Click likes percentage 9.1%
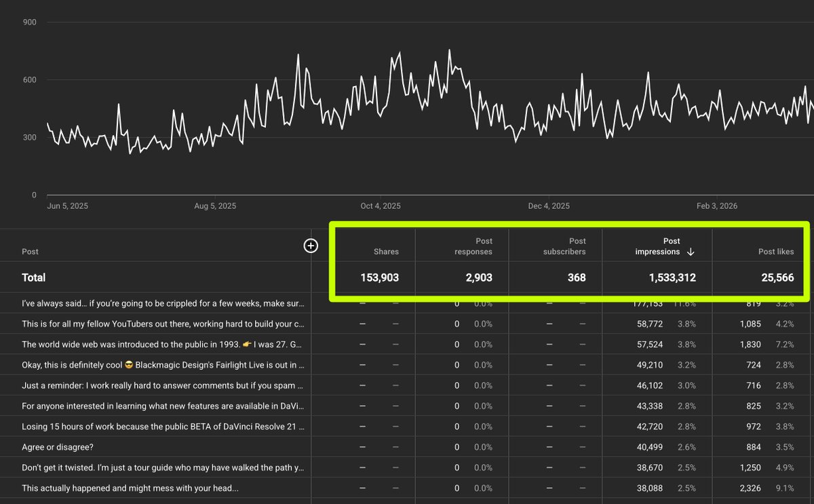The image size is (814, 504). point(785,488)
